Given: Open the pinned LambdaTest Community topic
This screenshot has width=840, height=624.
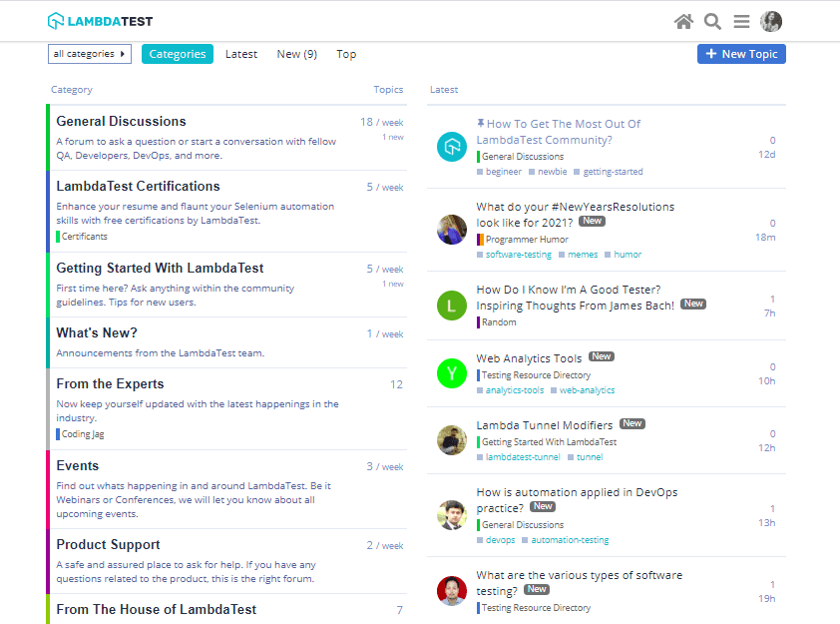Looking at the screenshot, I should (x=559, y=132).
